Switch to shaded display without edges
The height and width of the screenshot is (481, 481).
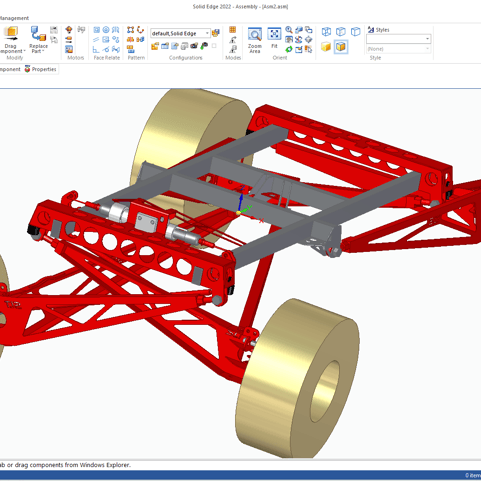(326, 47)
